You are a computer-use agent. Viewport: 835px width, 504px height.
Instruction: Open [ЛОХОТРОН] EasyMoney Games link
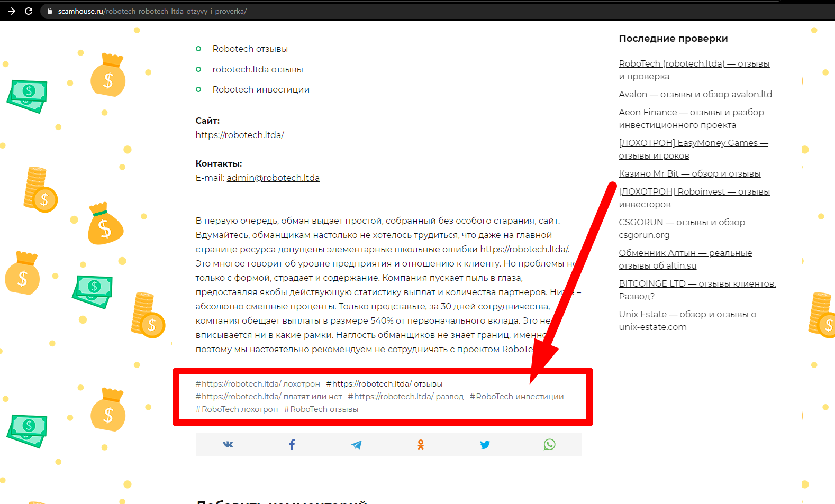(x=694, y=149)
